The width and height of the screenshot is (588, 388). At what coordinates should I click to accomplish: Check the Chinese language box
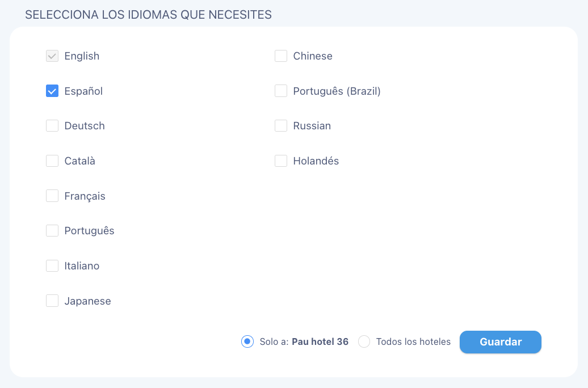[x=281, y=56]
